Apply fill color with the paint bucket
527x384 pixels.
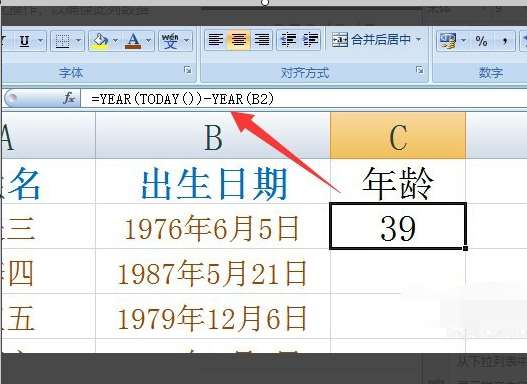(x=99, y=41)
